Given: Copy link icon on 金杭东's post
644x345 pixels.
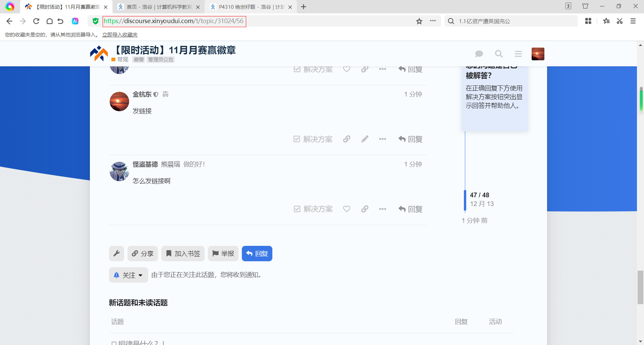Looking at the screenshot, I should click(346, 139).
